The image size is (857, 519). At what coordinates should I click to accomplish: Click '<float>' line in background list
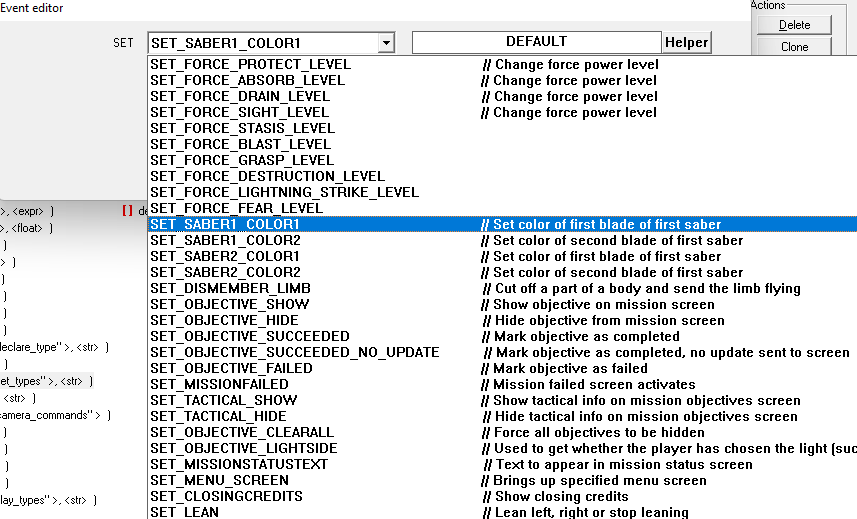point(27,228)
